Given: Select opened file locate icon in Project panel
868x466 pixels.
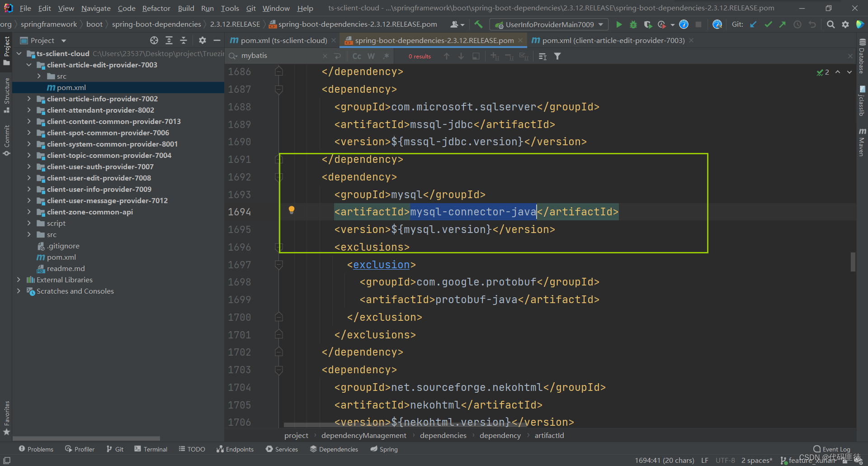Looking at the screenshot, I should (x=154, y=40).
